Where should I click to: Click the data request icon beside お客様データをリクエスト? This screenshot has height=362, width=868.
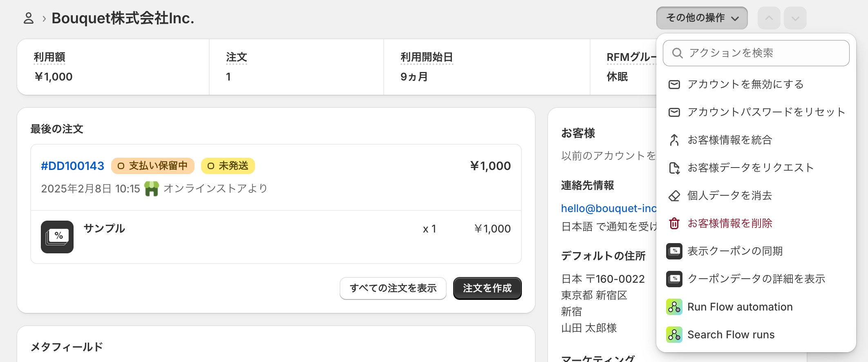pos(674,168)
